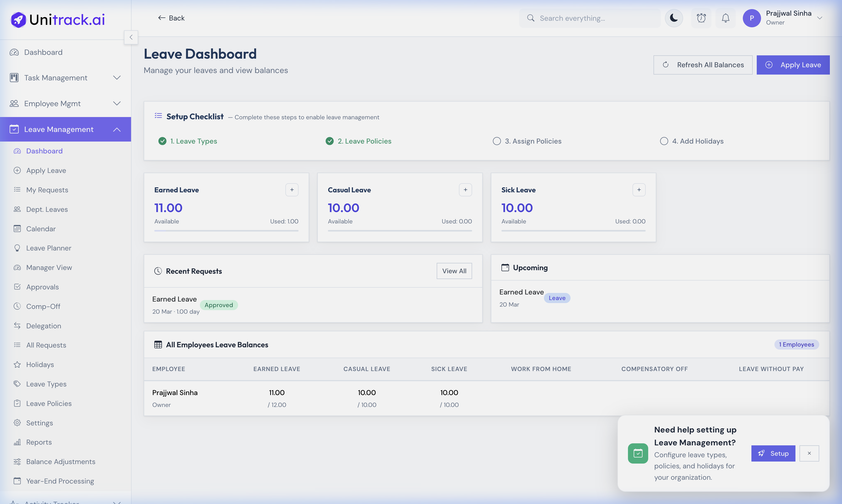This screenshot has height=504, width=842.
Task: Open the Delegation section in sidebar
Action: [44, 325]
